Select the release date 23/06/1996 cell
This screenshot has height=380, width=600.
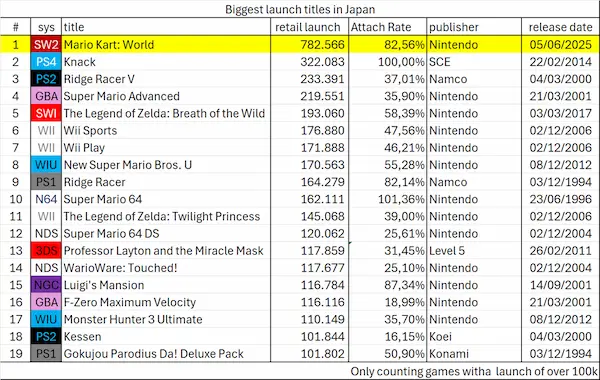tap(560, 199)
